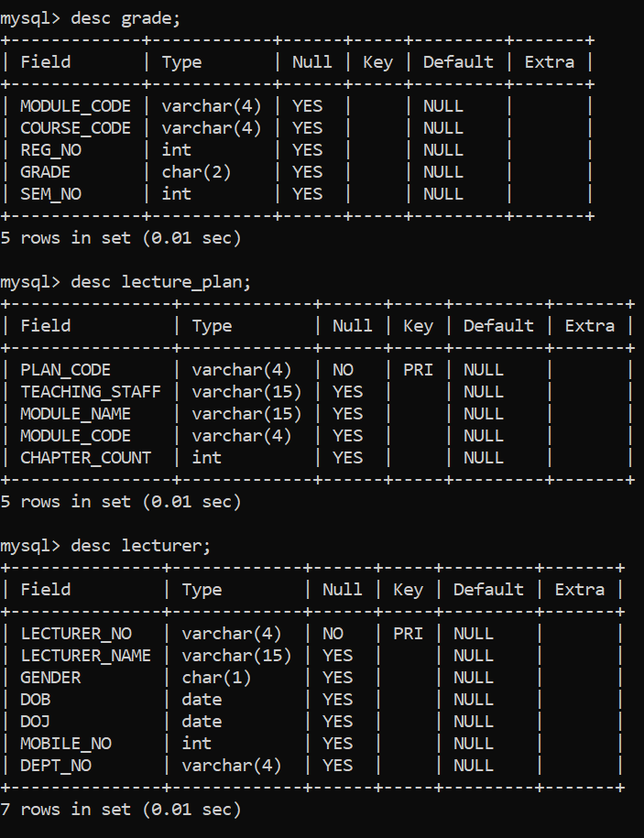Click the 'desc lecture_plan;' command text
This screenshot has width=644, height=838.
161,282
